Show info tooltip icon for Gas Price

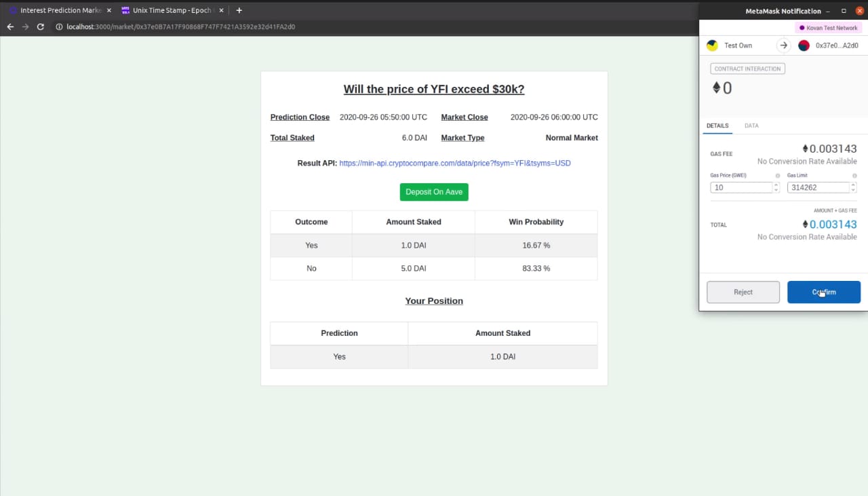[x=777, y=176]
